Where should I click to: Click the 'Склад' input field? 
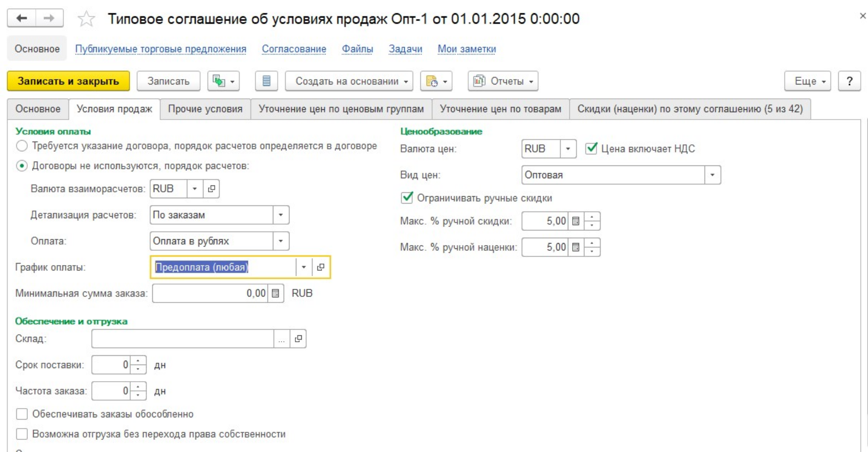point(183,339)
